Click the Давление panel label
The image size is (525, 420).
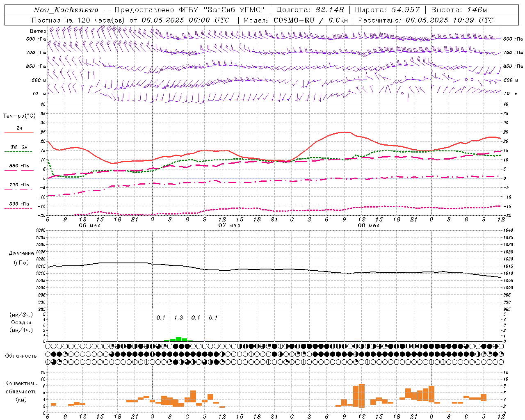pyautogui.click(x=21, y=253)
